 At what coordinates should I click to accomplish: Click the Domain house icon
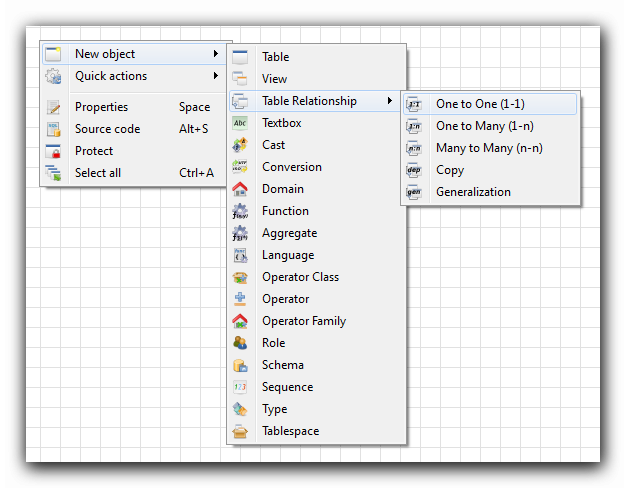point(240,189)
